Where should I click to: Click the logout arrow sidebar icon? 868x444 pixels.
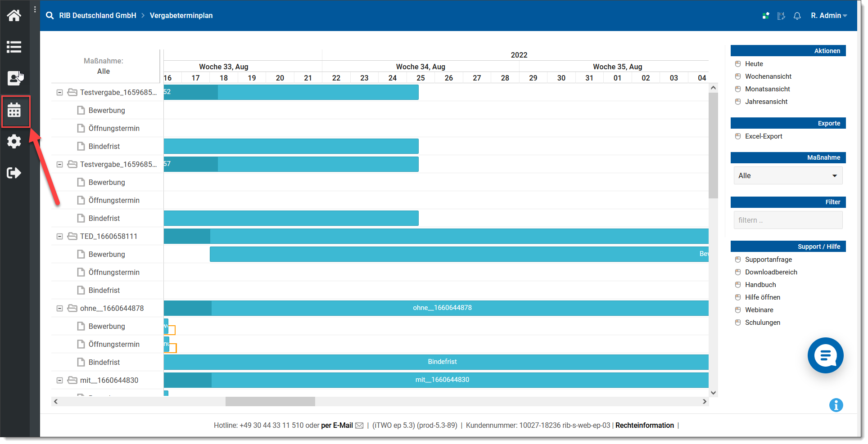point(14,173)
